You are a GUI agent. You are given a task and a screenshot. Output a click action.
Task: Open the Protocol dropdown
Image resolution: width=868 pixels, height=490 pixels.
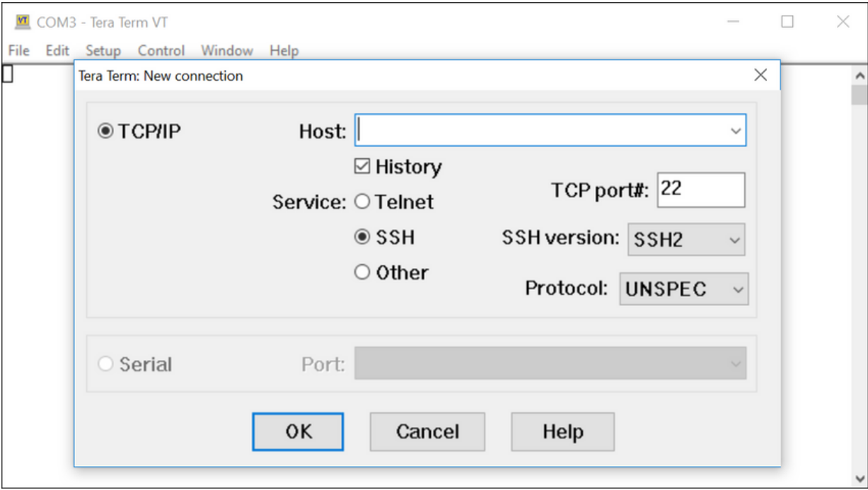coord(683,288)
